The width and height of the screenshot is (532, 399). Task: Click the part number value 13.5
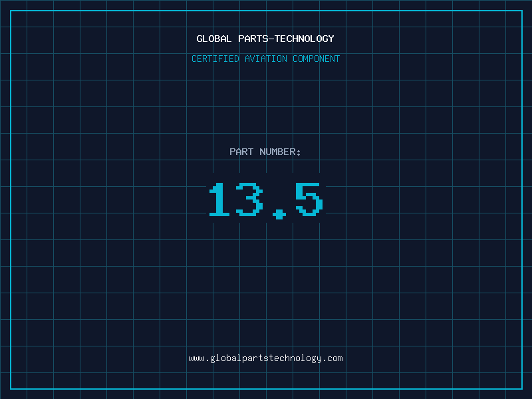click(x=265, y=200)
